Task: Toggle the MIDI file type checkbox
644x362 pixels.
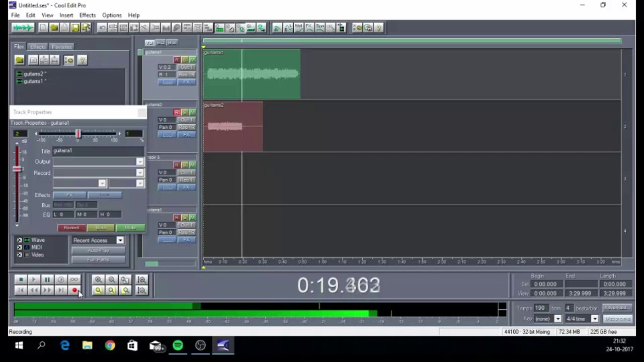Action: [20, 247]
